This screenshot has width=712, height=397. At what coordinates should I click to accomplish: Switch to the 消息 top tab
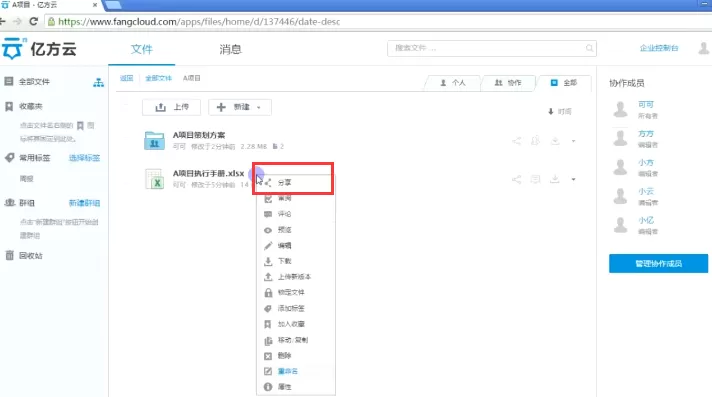pyautogui.click(x=231, y=49)
